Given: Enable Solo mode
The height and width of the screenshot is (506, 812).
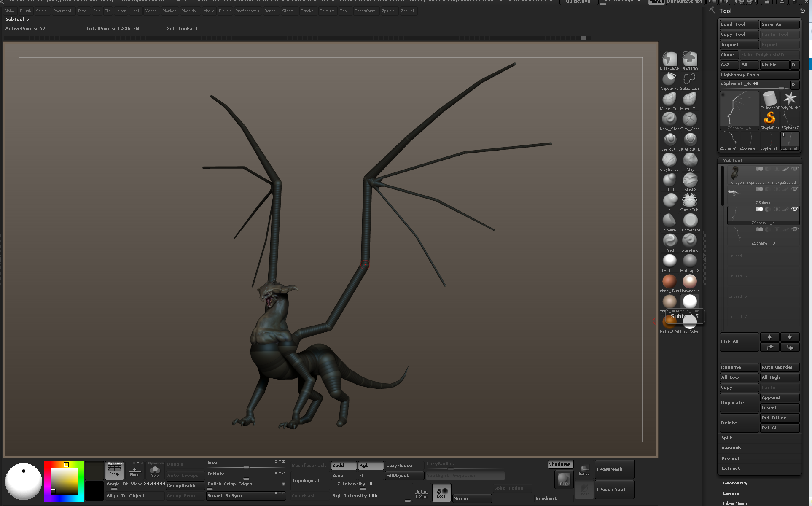Looking at the screenshot, I should click(155, 471).
